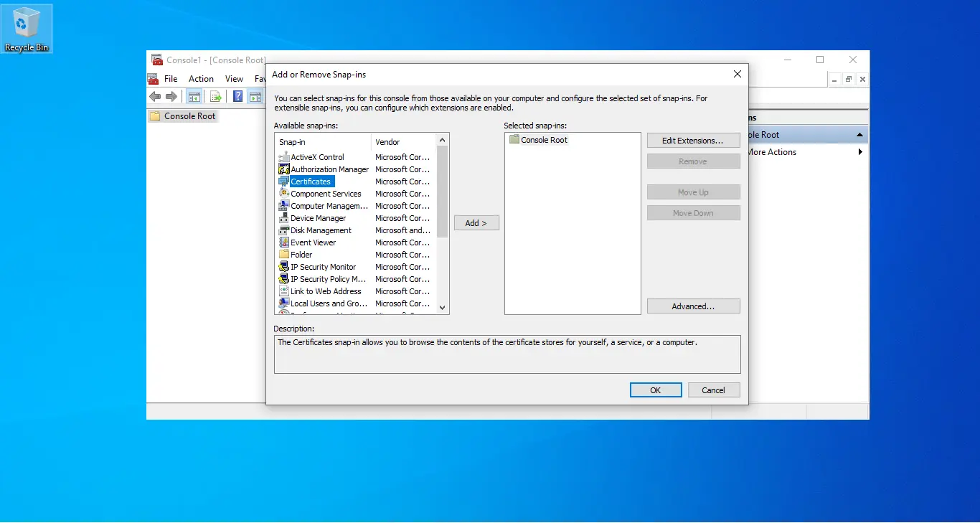980x523 pixels.
Task: Click the Edit Extensions... button
Action: point(693,141)
